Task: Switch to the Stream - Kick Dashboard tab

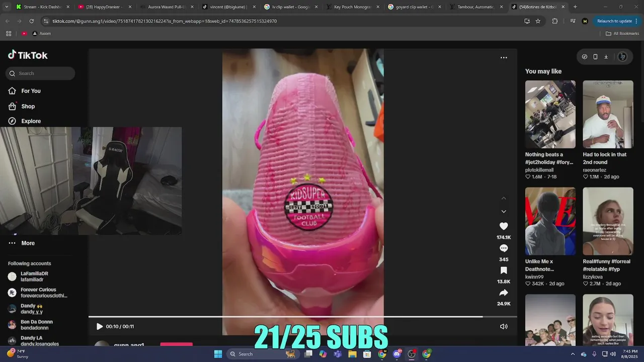Action: tap(42, 7)
